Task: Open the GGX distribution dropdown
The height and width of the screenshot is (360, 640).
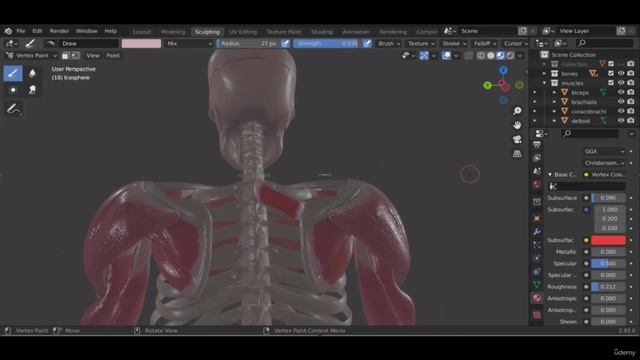Action: pyautogui.click(x=604, y=151)
